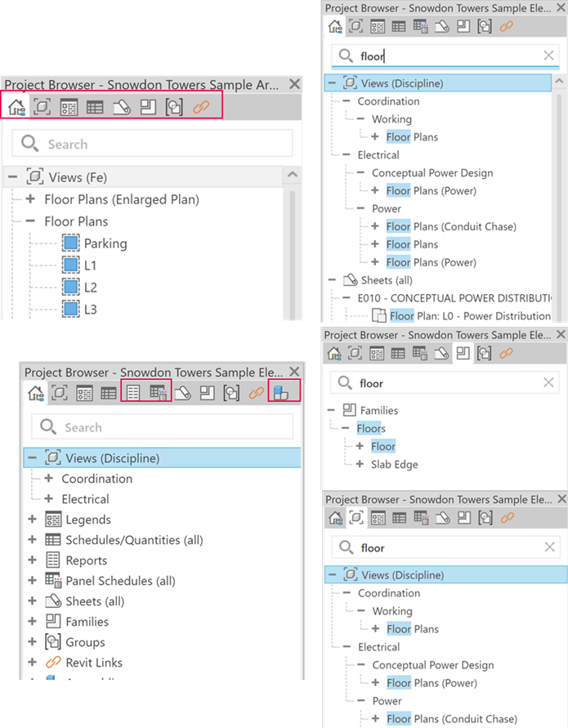Expand Panel Schedules (all) node
Image resolution: width=568 pixels, height=728 pixels.
pos(32,580)
